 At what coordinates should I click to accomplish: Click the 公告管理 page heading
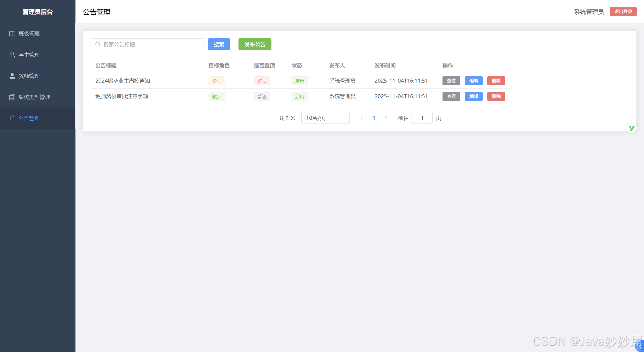[x=97, y=12]
